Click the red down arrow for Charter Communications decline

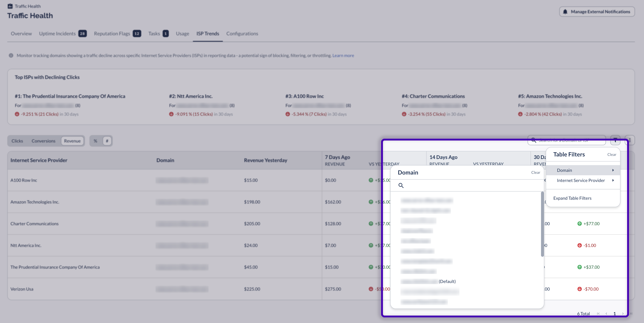404,114
